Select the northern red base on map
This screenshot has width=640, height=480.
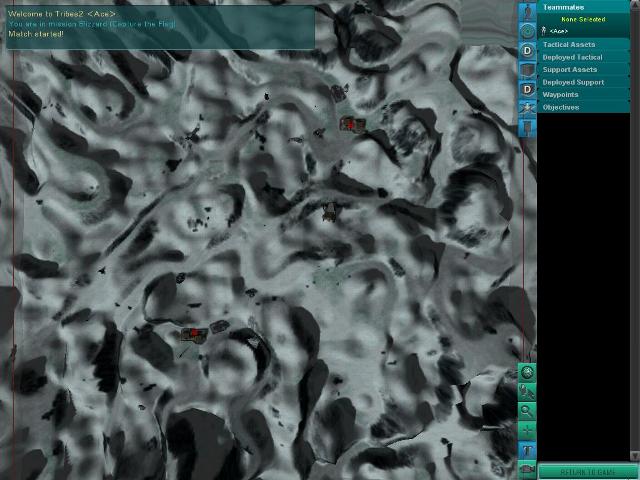tap(352, 124)
